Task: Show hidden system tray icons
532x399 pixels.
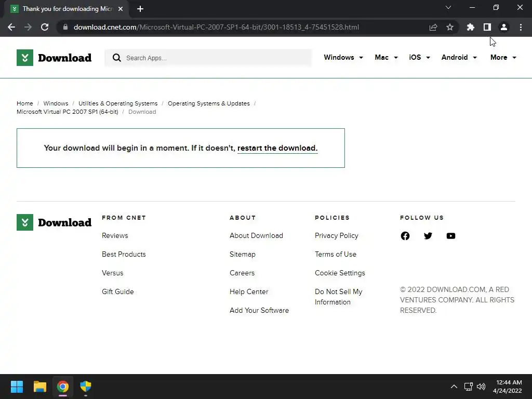Action: [x=454, y=387]
